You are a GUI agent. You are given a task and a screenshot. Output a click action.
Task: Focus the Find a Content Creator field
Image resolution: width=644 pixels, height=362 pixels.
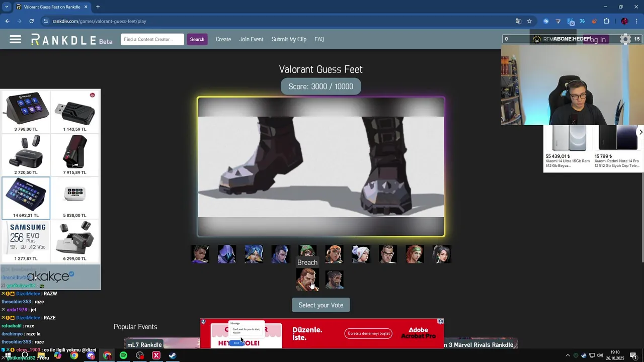click(152, 39)
